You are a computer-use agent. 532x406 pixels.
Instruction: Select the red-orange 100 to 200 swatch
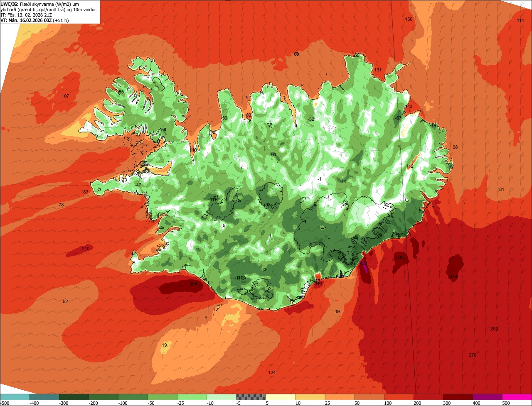[399, 397]
